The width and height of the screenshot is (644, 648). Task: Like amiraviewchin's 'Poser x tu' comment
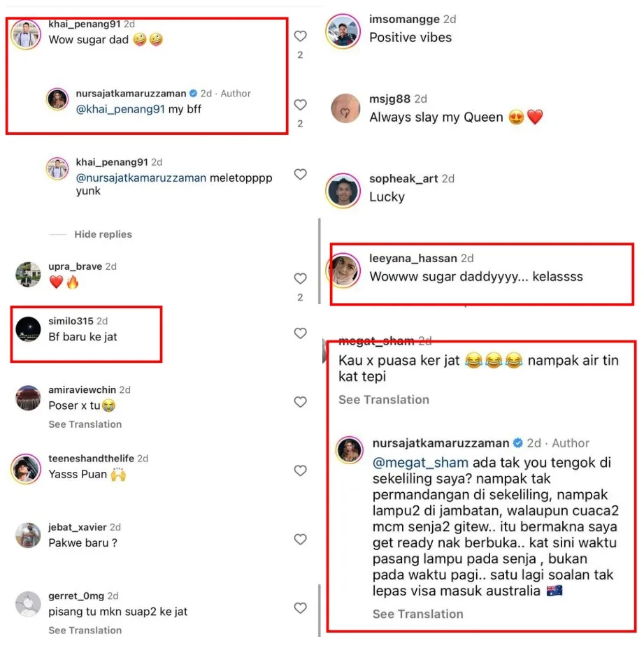point(300,402)
